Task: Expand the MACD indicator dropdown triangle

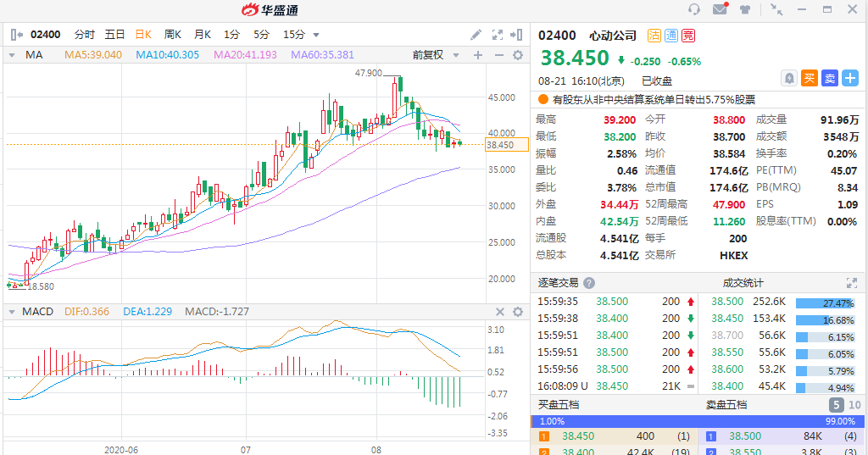Action: (x=11, y=312)
